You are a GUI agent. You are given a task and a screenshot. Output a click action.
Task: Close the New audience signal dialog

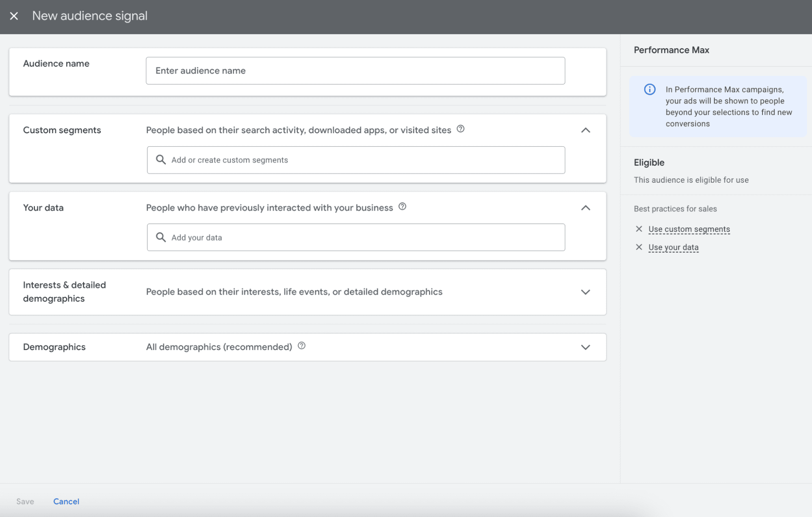click(x=14, y=16)
